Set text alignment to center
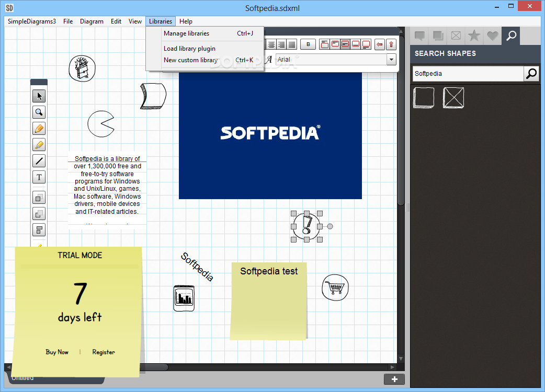Image resolution: width=545 pixels, height=392 pixels. 271,44
